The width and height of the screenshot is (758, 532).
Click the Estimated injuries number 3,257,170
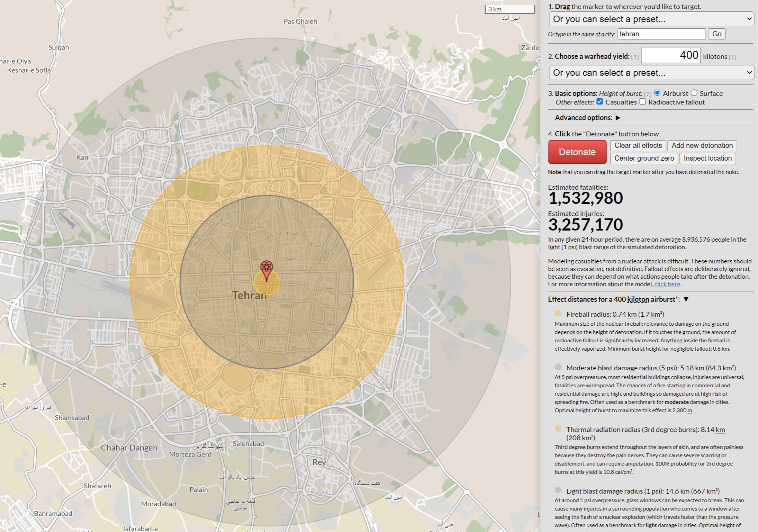click(586, 225)
